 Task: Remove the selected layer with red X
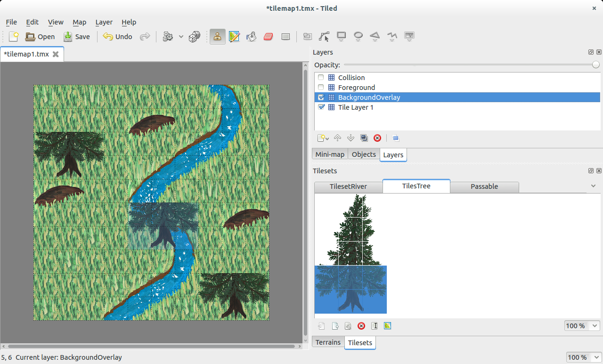(377, 138)
